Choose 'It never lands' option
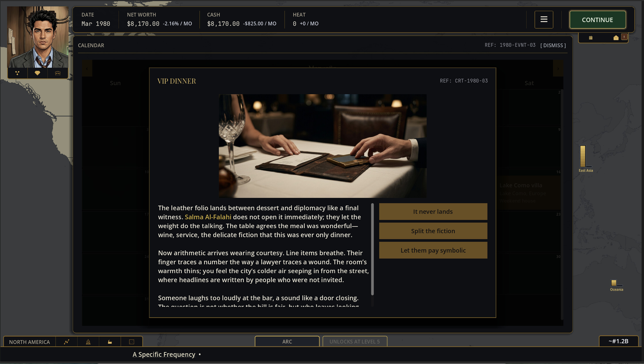The image size is (644, 364). (x=433, y=212)
